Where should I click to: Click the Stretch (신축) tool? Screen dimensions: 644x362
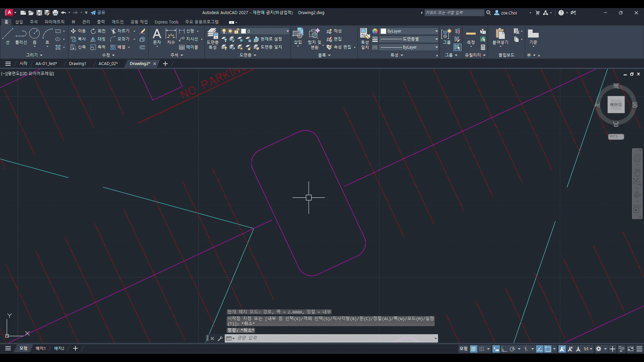(78, 47)
